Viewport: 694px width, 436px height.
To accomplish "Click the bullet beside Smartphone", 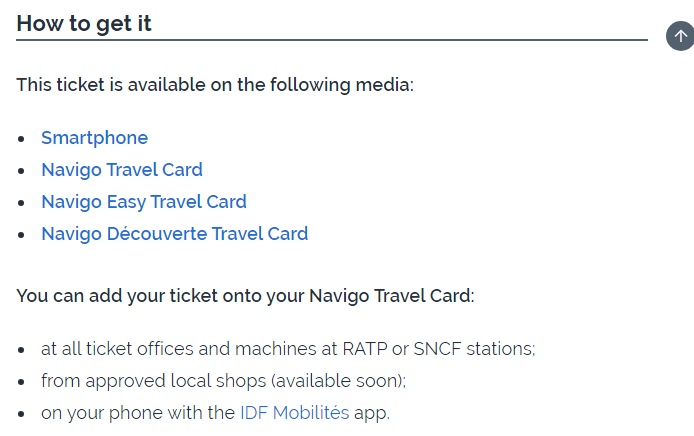I will pyautogui.click(x=21, y=139).
